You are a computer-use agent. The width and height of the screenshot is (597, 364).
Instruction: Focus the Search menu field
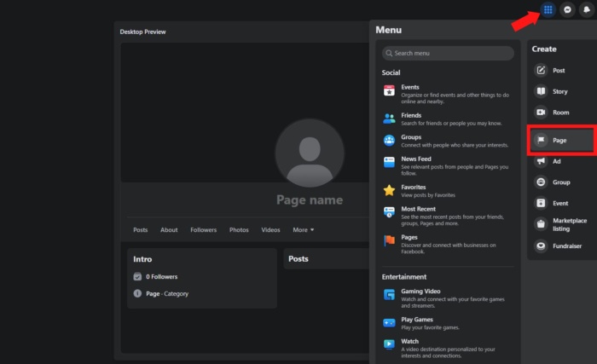(x=448, y=54)
